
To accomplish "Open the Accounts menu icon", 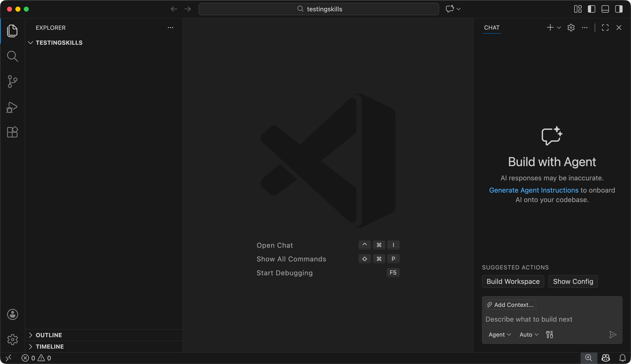I will [x=12, y=314].
